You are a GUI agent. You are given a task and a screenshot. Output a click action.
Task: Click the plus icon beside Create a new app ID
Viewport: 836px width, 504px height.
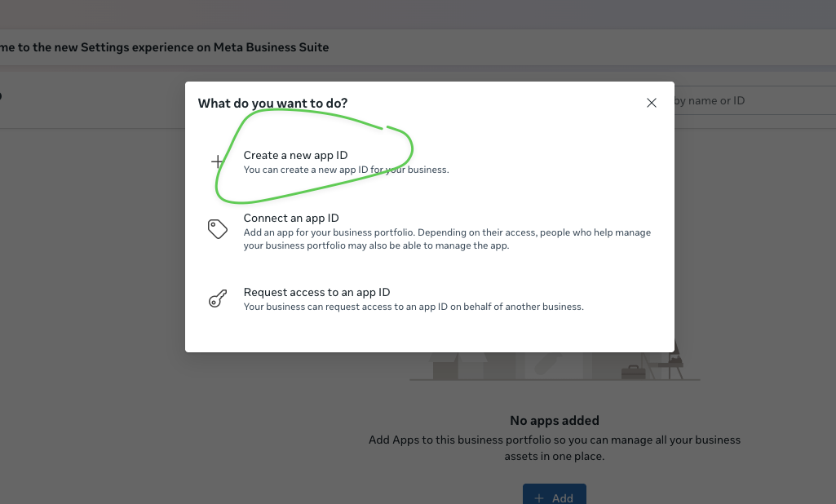pos(217,161)
